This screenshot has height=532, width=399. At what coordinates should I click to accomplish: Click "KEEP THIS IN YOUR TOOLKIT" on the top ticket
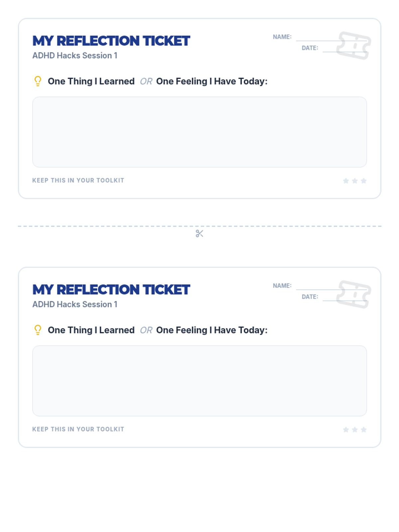tap(78, 181)
